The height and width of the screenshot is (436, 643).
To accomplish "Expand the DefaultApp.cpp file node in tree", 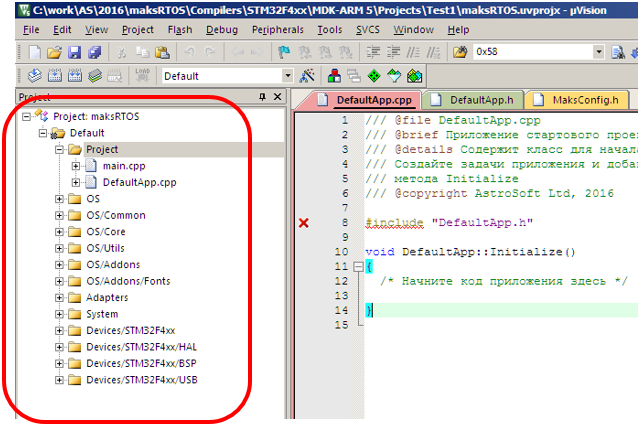I will click(x=75, y=183).
